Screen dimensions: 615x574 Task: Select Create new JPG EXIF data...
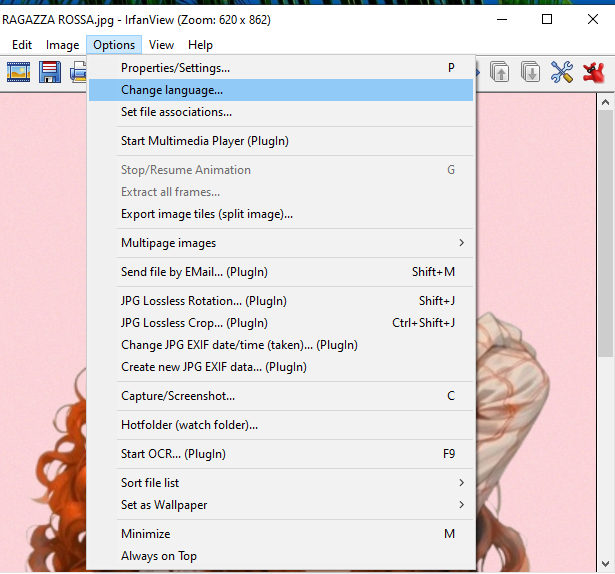pyautogui.click(x=281, y=367)
